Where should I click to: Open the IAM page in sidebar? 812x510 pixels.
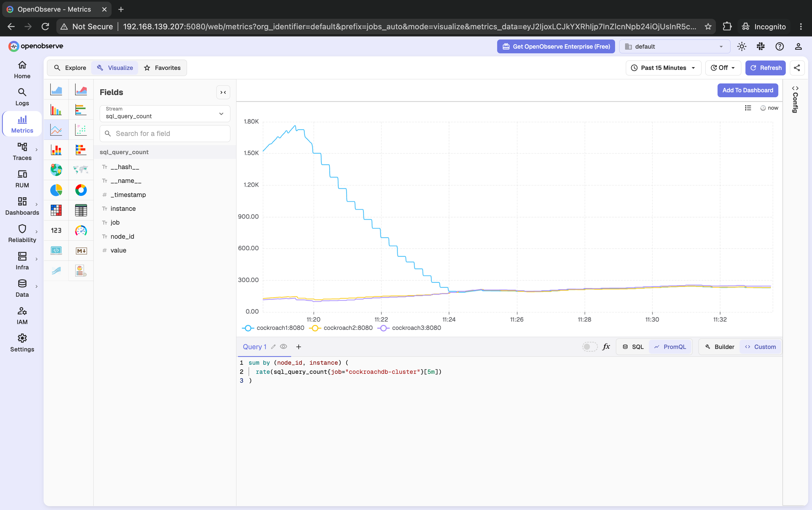[22, 316]
